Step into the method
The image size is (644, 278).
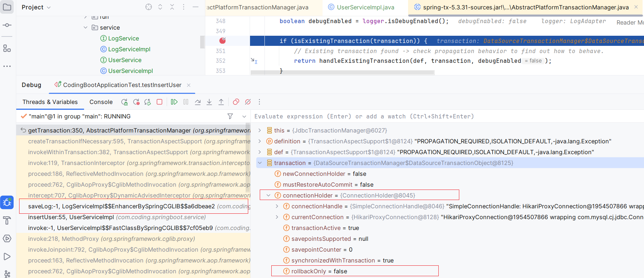point(209,102)
